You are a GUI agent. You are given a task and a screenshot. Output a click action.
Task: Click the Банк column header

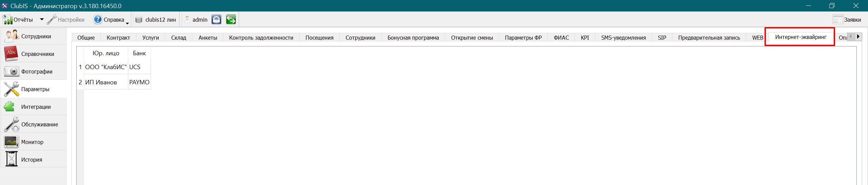tap(139, 53)
